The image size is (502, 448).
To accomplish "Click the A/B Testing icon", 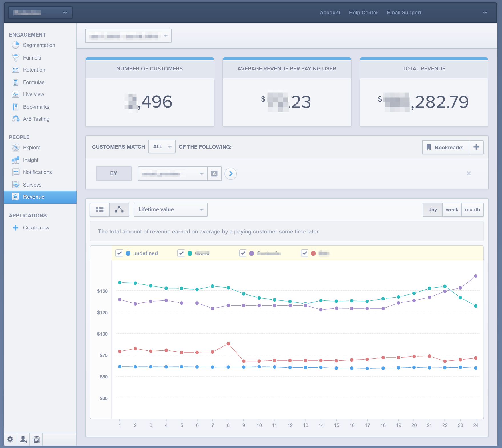I will point(15,119).
